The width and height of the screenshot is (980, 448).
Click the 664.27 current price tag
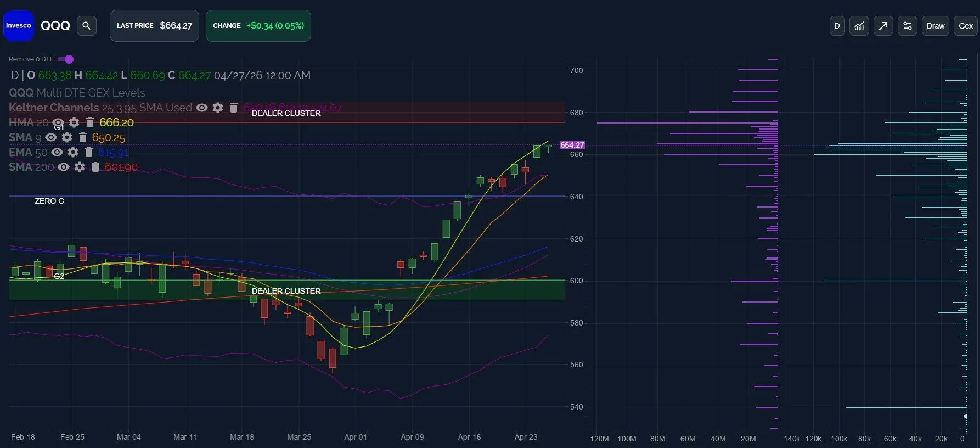(572, 145)
